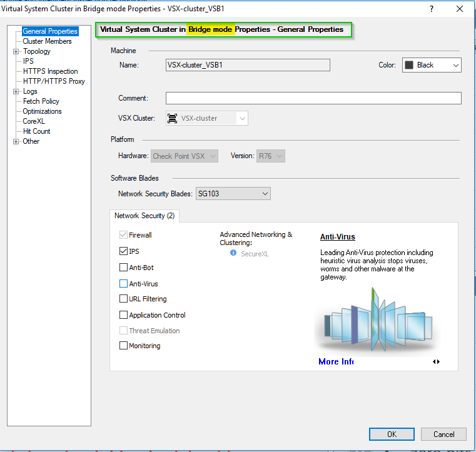Image resolution: width=476 pixels, height=452 pixels.
Task: Click the help question mark icon
Action: pos(432,9)
